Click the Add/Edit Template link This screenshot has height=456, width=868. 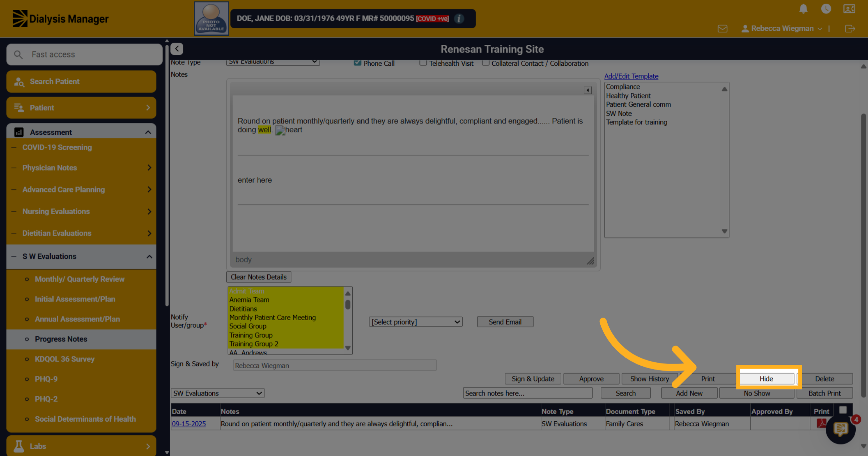[631, 76]
